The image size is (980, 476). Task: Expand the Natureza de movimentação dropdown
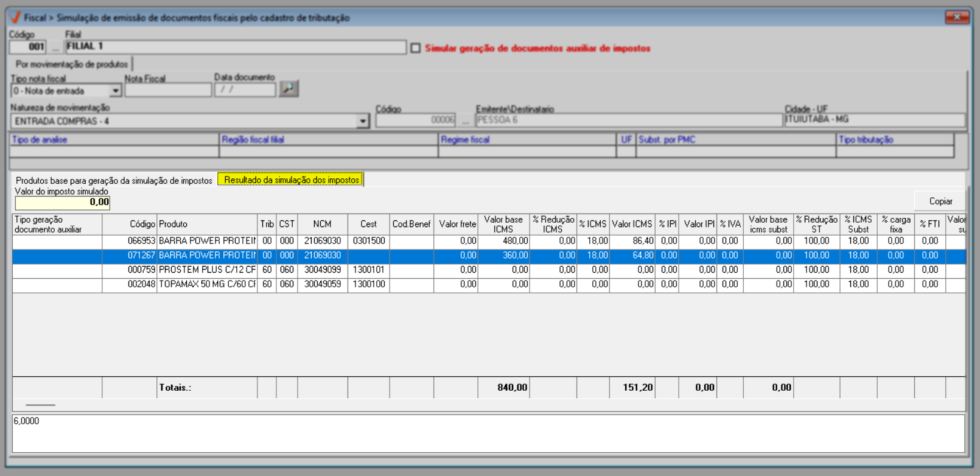[363, 121]
